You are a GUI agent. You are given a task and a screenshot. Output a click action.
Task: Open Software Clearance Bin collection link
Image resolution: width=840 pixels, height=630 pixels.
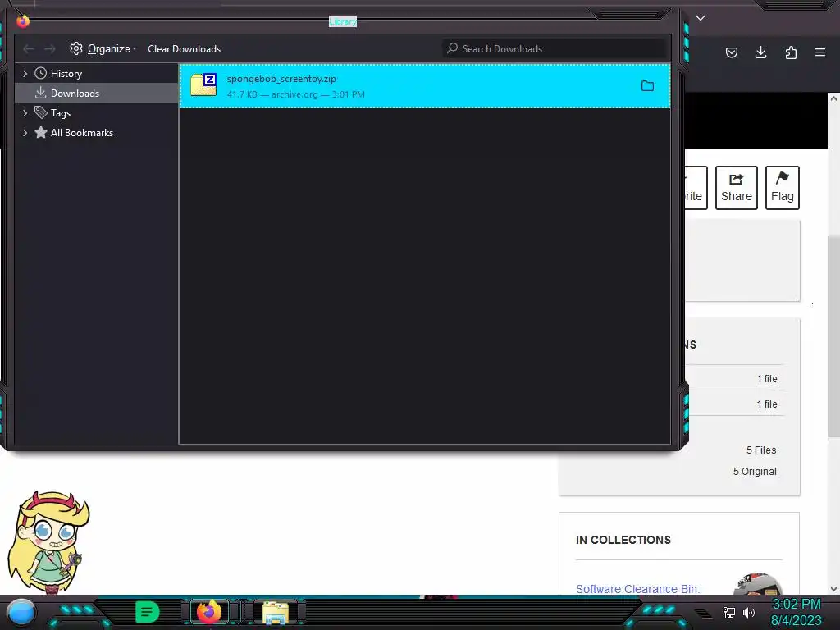[x=637, y=589]
